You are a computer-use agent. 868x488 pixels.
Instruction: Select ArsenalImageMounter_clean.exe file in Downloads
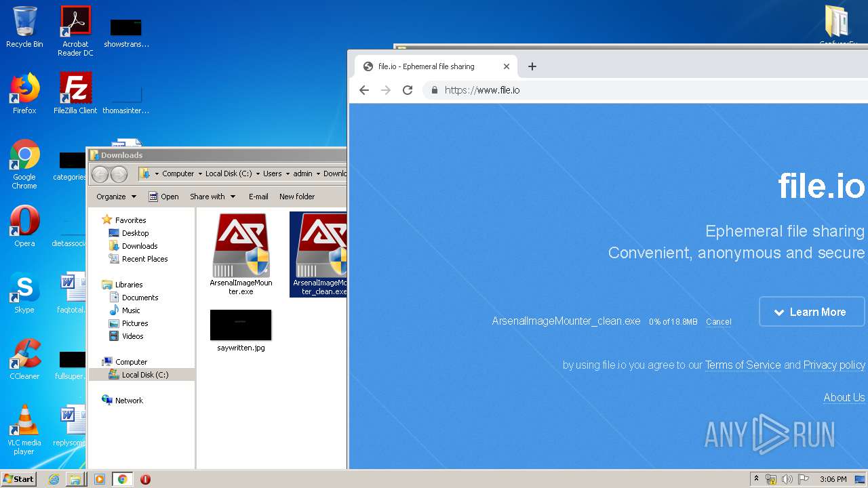pyautogui.click(x=319, y=255)
